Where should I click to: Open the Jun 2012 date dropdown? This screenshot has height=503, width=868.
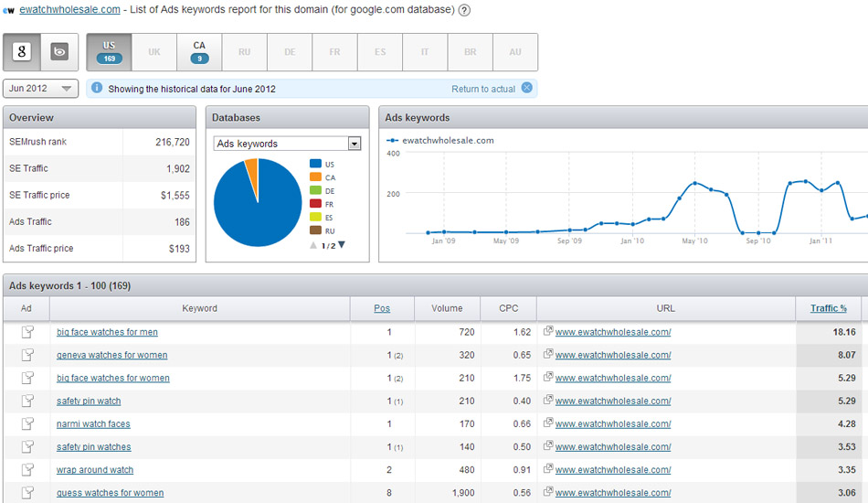[41, 89]
